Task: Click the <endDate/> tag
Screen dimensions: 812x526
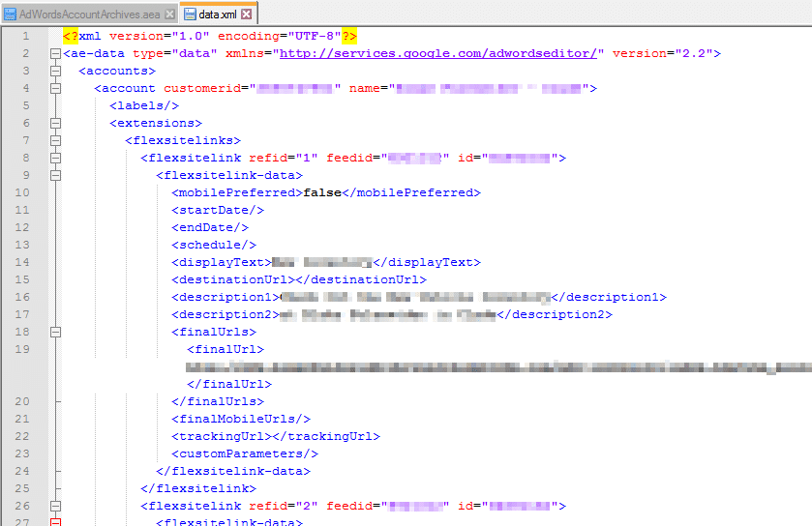Action: [x=210, y=227]
